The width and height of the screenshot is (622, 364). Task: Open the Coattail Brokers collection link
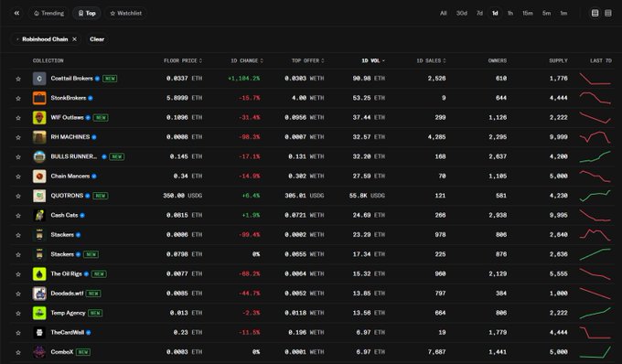point(71,79)
